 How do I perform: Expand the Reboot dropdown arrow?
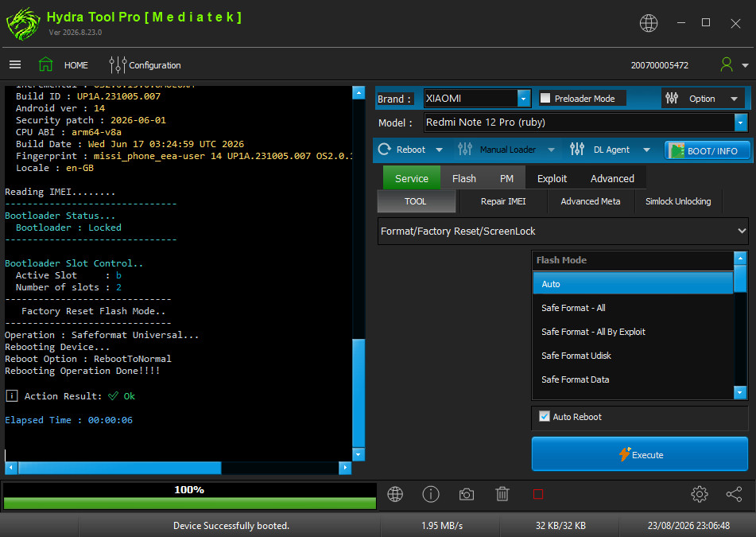[x=440, y=150]
